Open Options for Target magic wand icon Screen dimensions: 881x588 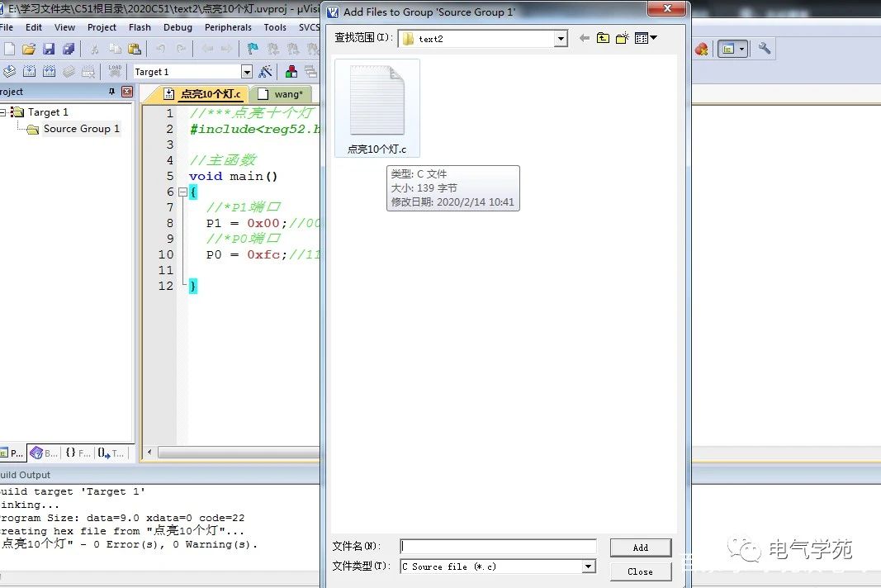coord(265,71)
